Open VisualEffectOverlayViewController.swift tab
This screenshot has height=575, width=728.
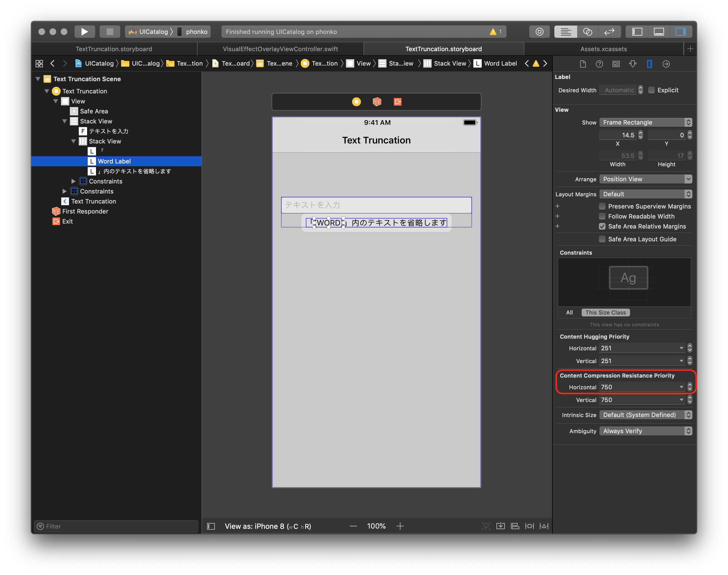pyautogui.click(x=280, y=49)
